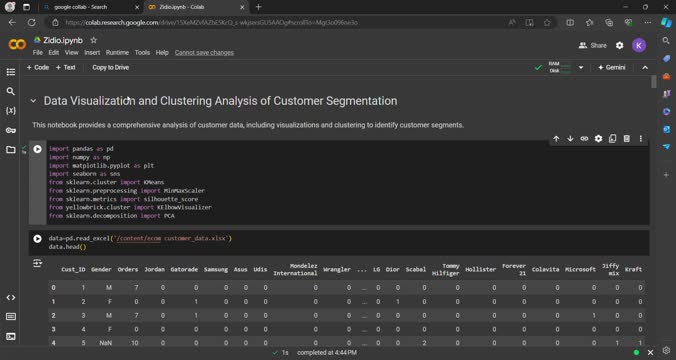This screenshot has width=676, height=360.
Task: Click the Copy to Drive button
Action: pos(110,68)
